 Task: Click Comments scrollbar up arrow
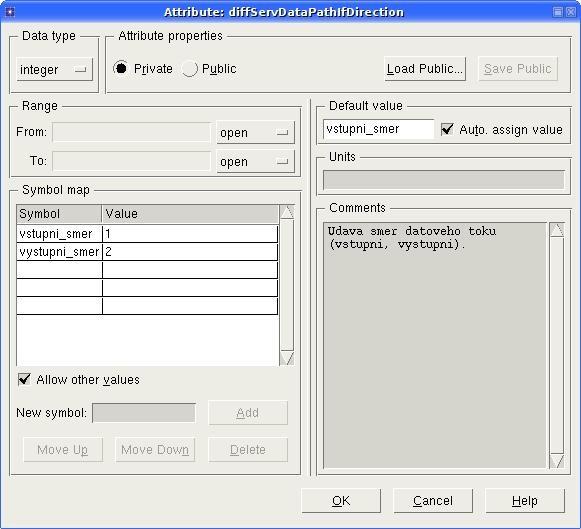point(557,230)
